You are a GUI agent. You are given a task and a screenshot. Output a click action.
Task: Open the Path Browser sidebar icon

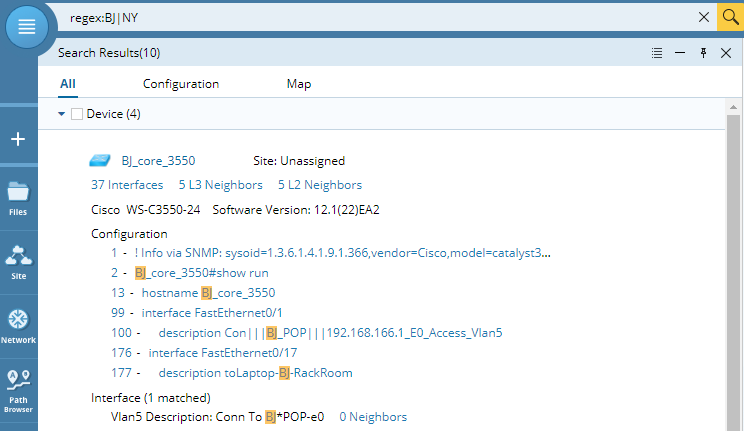[x=18, y=391]
